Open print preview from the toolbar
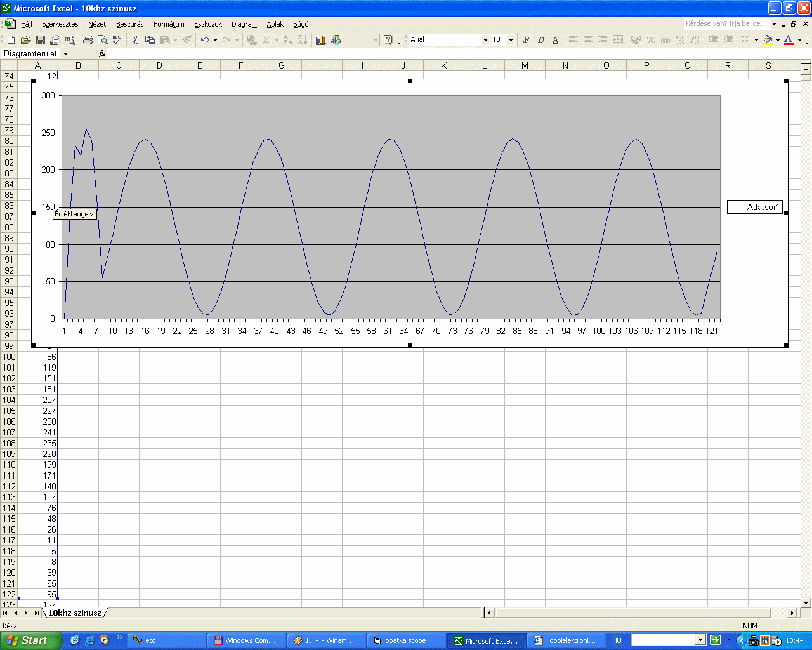 coord(103,40)
